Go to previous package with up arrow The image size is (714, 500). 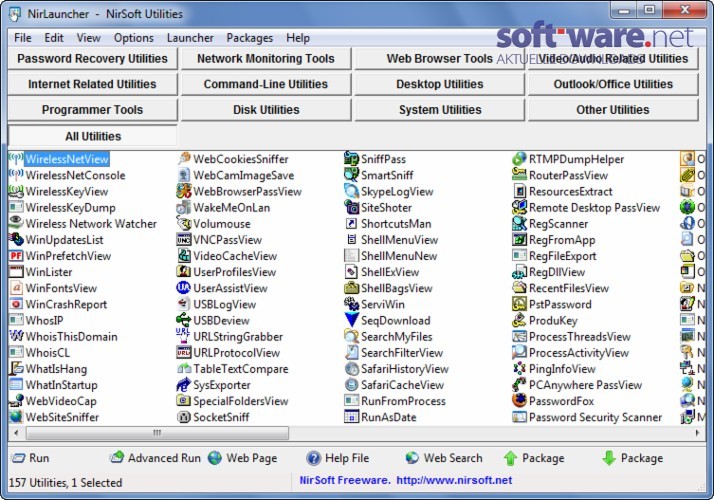point(534,458)
